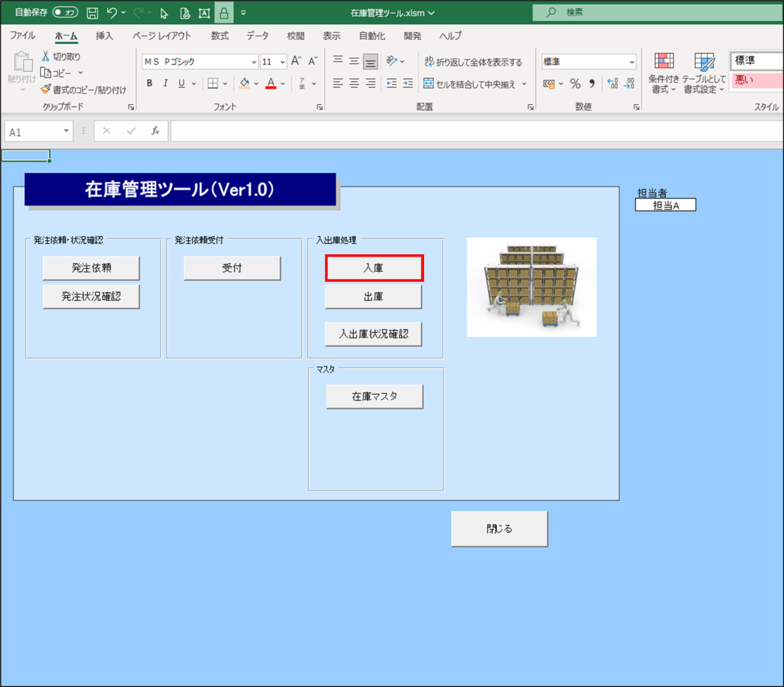Click the increase decimal icon
Viewport: 784px width, 687px height.
pos(612,84)
